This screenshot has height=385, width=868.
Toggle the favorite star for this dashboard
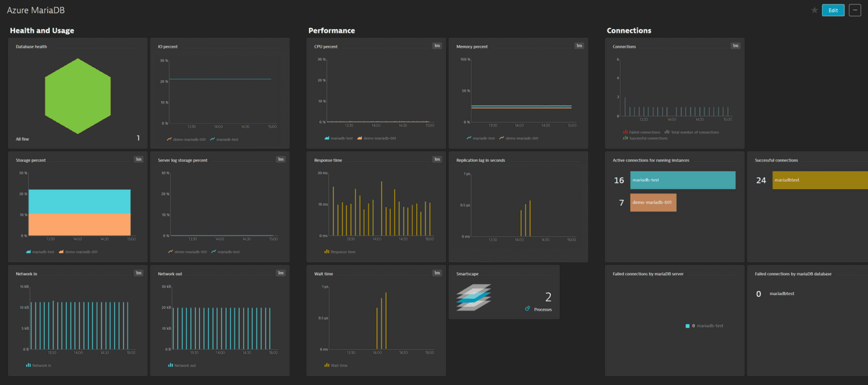814,10
